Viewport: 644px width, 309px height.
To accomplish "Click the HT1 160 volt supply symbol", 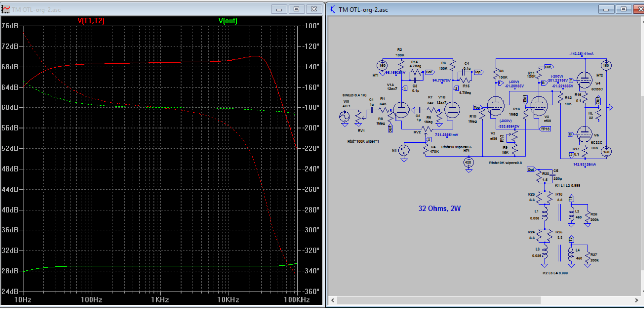I will point(382,65).
